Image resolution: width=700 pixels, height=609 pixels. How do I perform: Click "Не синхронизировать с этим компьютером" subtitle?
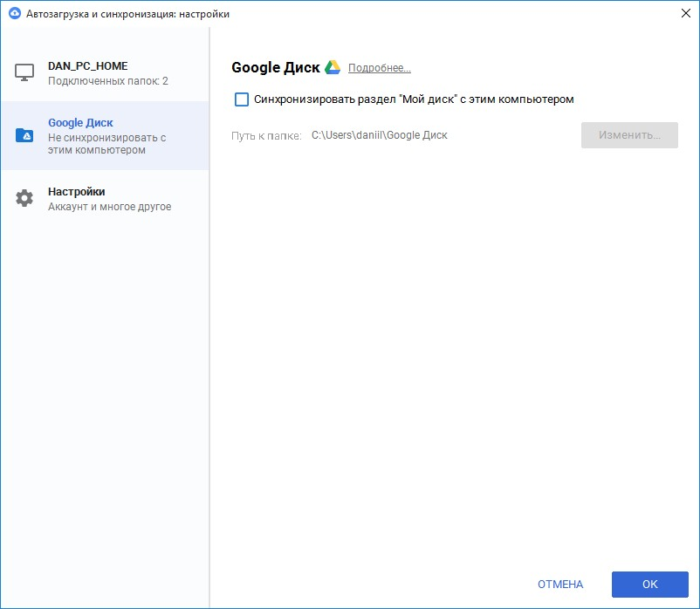[106, 144]
